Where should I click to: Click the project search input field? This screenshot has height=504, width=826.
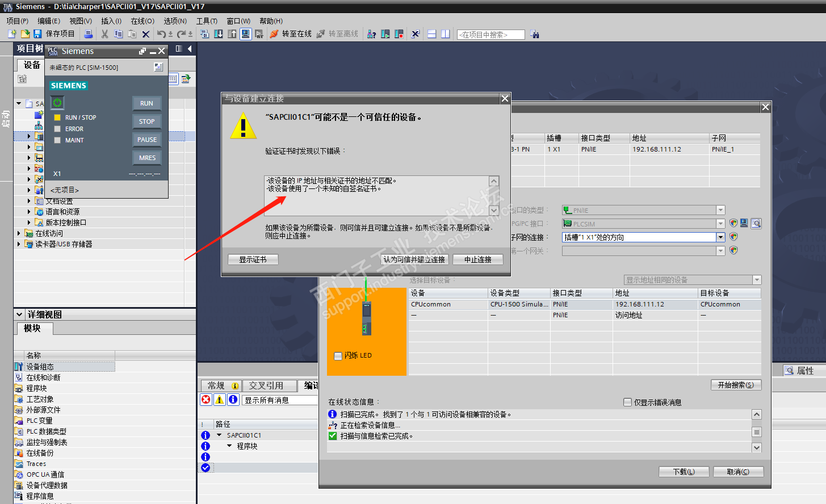pos(491,35)
